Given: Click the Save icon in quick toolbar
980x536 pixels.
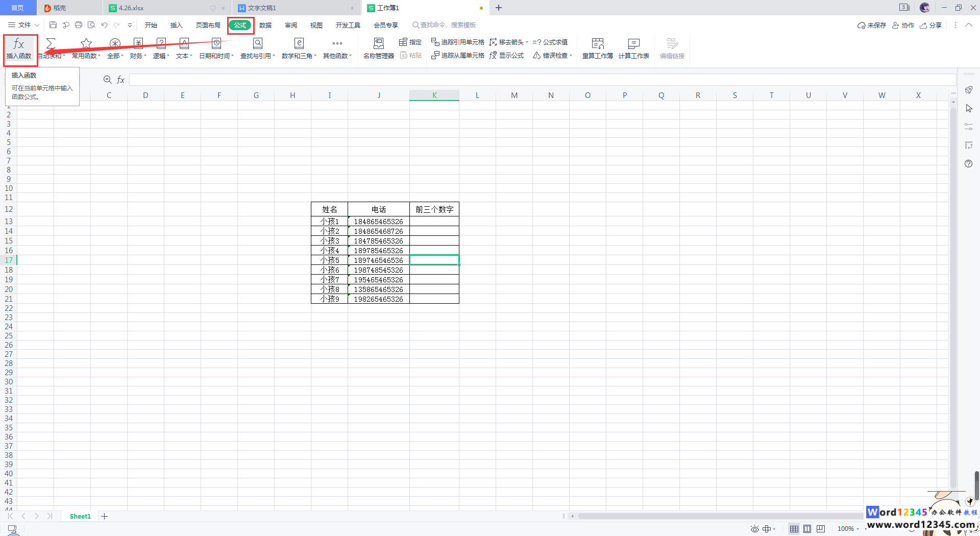Looking at the screenshot, I should (53, 25).
